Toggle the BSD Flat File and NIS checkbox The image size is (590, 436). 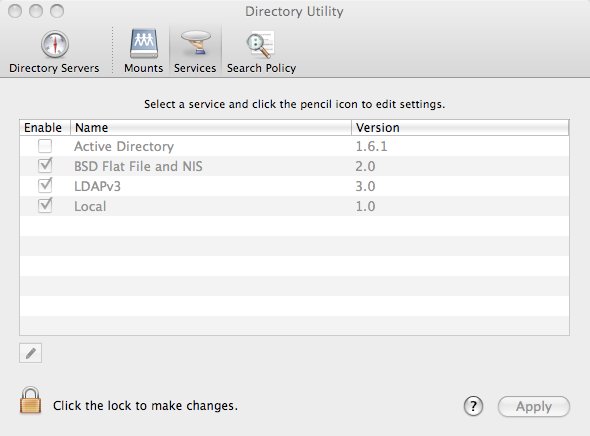click(45, 166)
